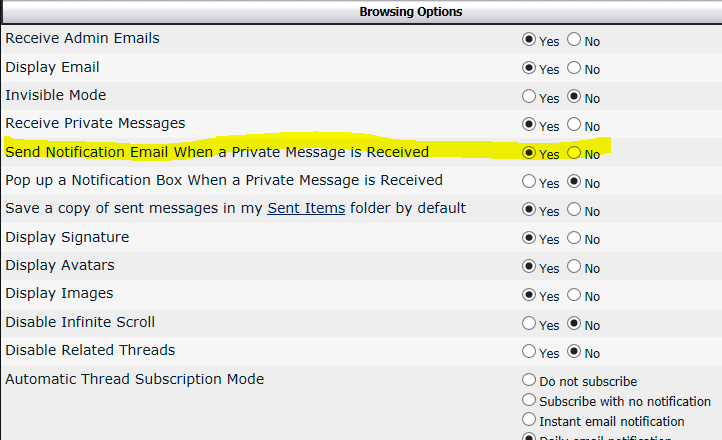Disable private message notification email
The height and width of the screenshot is (440, 722).
tap(574, 154)
